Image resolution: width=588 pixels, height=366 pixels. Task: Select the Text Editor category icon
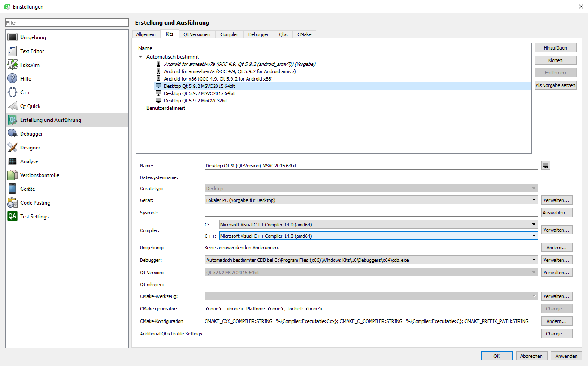(x=12, y=51)
